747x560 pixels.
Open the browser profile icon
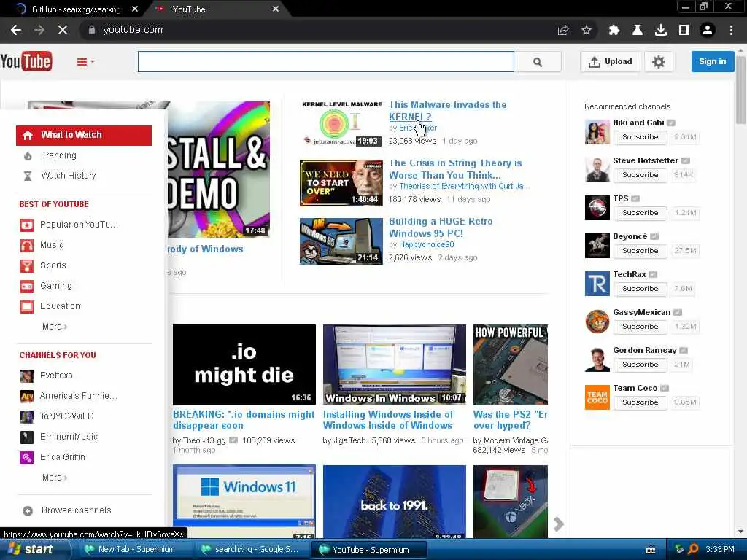[x=708, y=30]
